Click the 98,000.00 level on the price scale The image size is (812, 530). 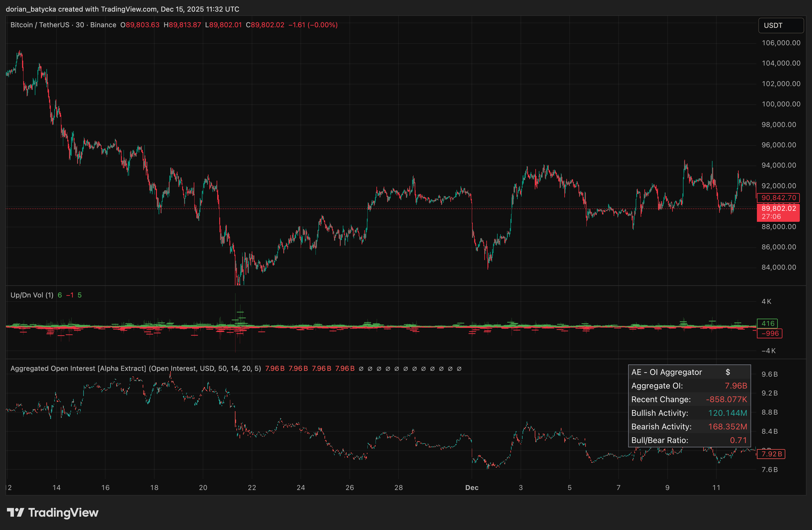click(779, 125)
